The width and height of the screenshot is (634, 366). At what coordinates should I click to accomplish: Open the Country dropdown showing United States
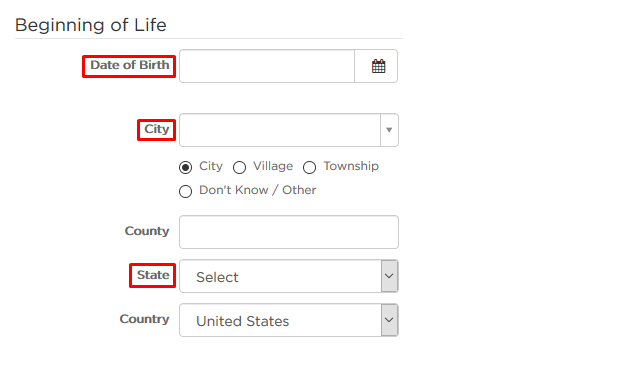(289, 320)
